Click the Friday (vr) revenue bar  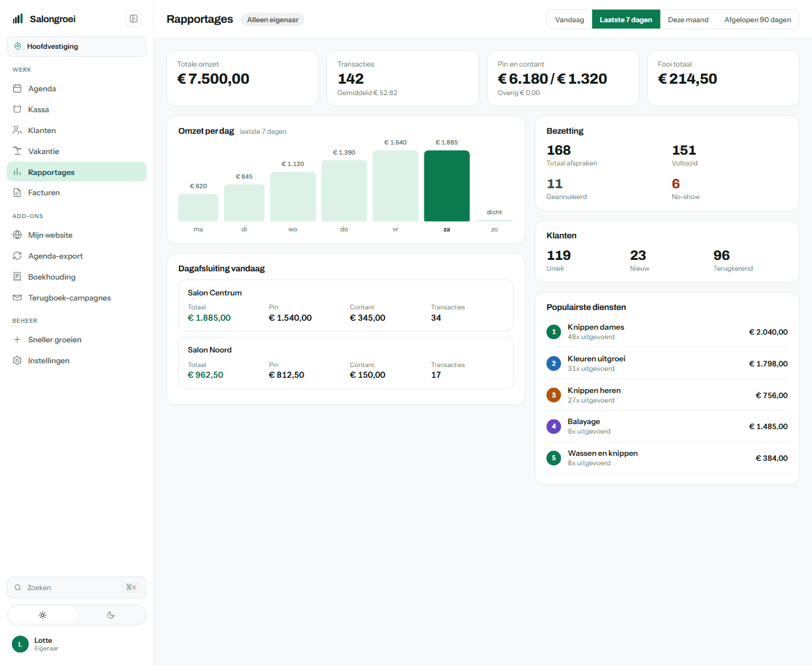395,186
